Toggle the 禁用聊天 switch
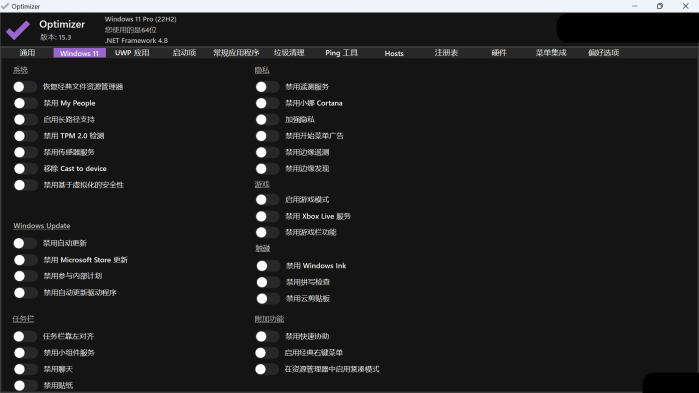Image resolution: width=699 pixels, height=393 pixels. pyautogui.click(x=25, y=369)
